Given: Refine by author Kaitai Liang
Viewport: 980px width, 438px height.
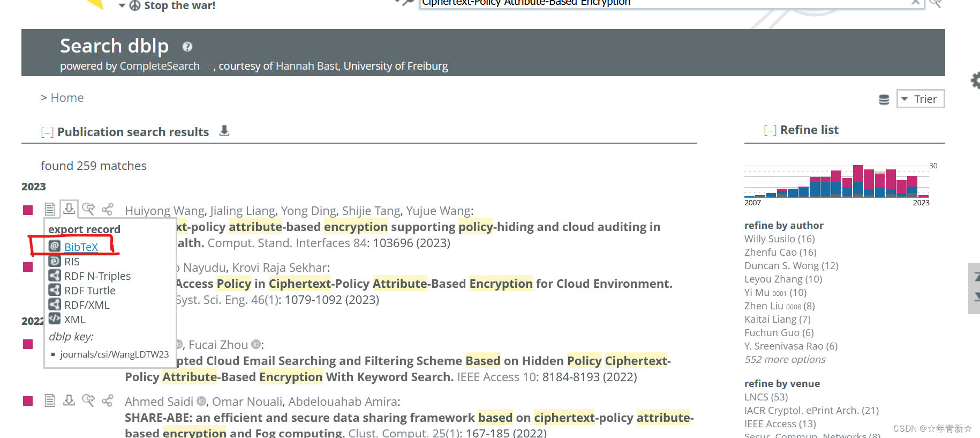Looking at the screenshot, I should coord(777,320).
